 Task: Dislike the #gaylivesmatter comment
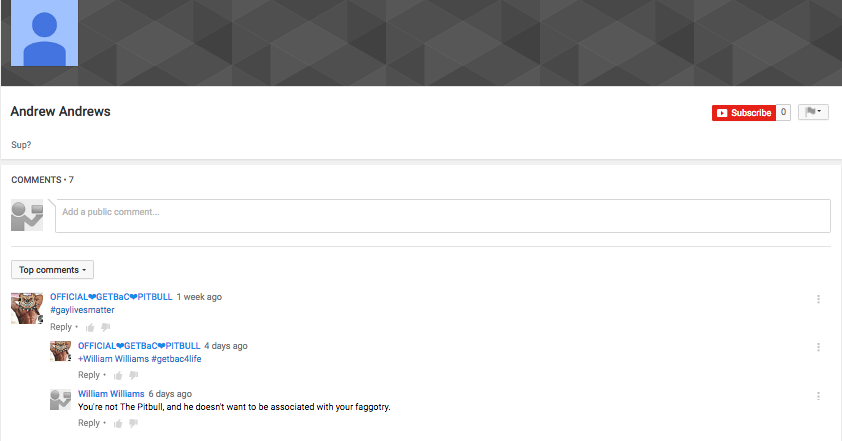pyautogui.click(x=105, y=327)
